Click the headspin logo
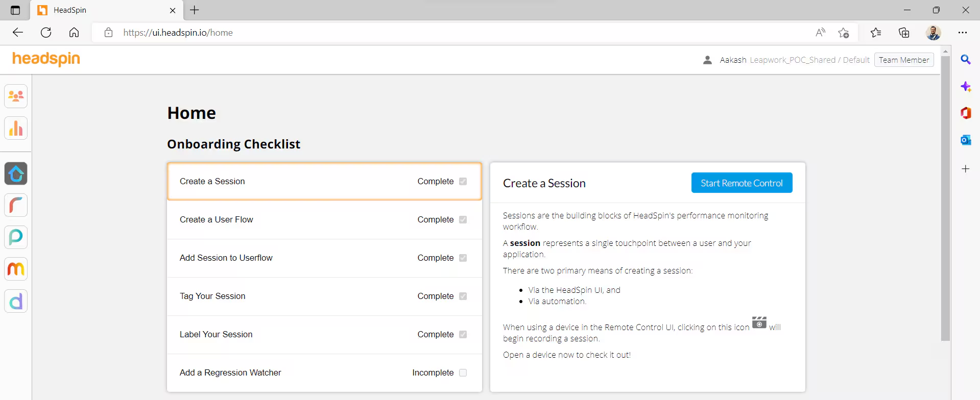Image resolution: width=980 pixels, height=400 pixels. [46, 59]
